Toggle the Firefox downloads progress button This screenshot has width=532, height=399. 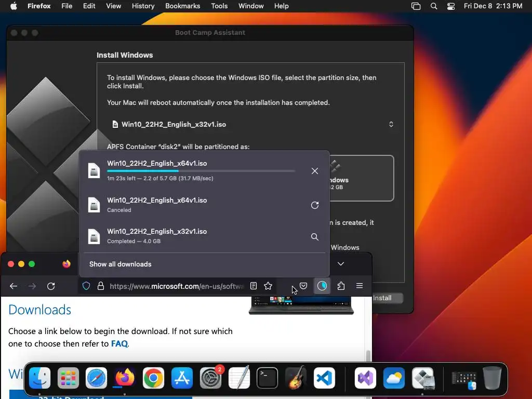(x=322, y=286)
